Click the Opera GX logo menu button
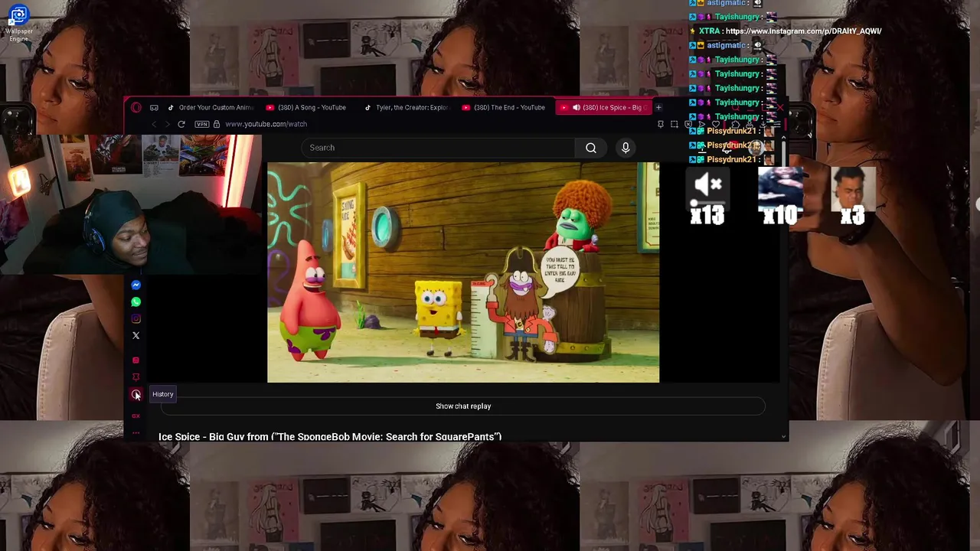The width and height of the screenshot is (980, 551). click(x=136, y=107)
